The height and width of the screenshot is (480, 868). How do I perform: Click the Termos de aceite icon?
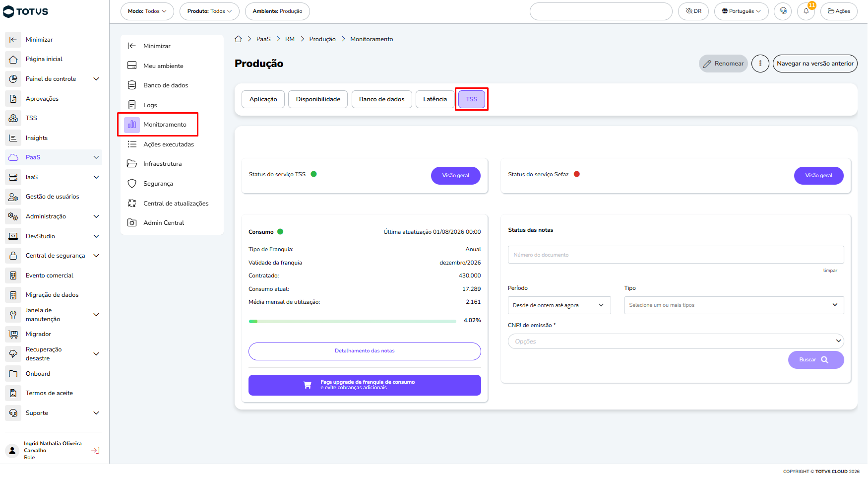point(13,393)
